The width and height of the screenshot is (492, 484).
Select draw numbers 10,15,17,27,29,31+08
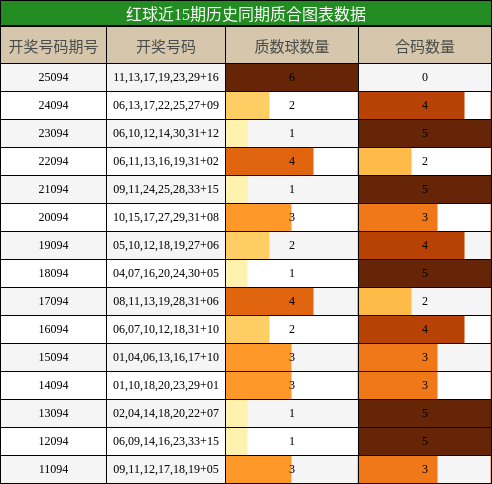pos(166,217)
